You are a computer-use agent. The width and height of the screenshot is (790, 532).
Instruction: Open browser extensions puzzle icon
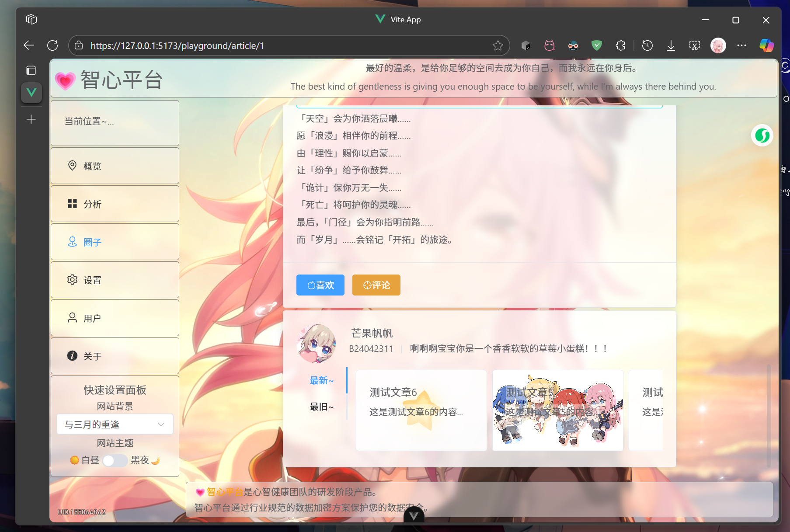click(620, 45)
